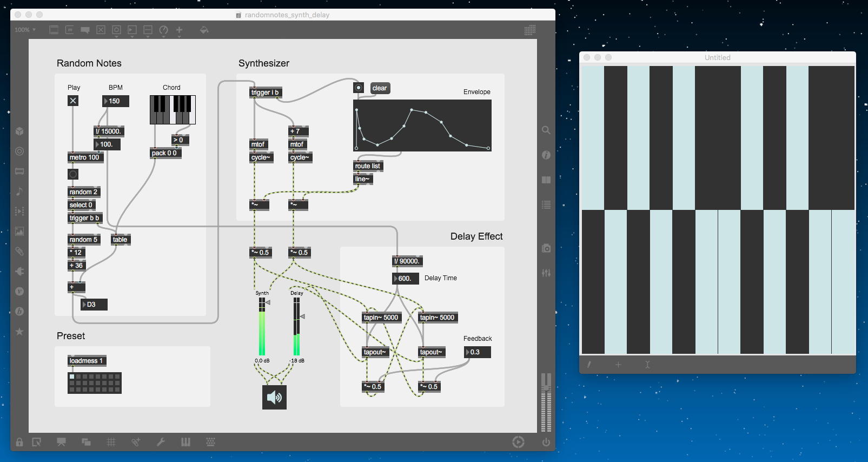Click the BPM number box showing 150
The width and height of the screenshot is (868, 462).
tap(116, 101)
